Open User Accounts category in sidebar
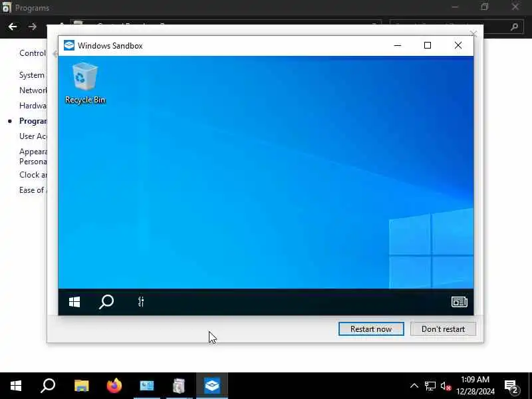 33,136
